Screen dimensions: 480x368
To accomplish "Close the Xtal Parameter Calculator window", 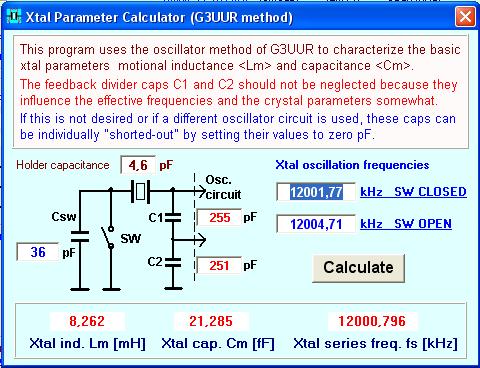I will pos(465,16).
